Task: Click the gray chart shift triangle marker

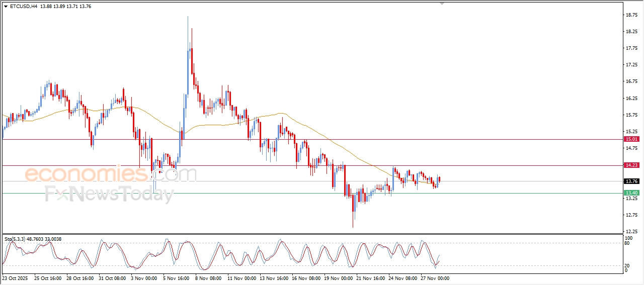Action: (x=442, y=4)
